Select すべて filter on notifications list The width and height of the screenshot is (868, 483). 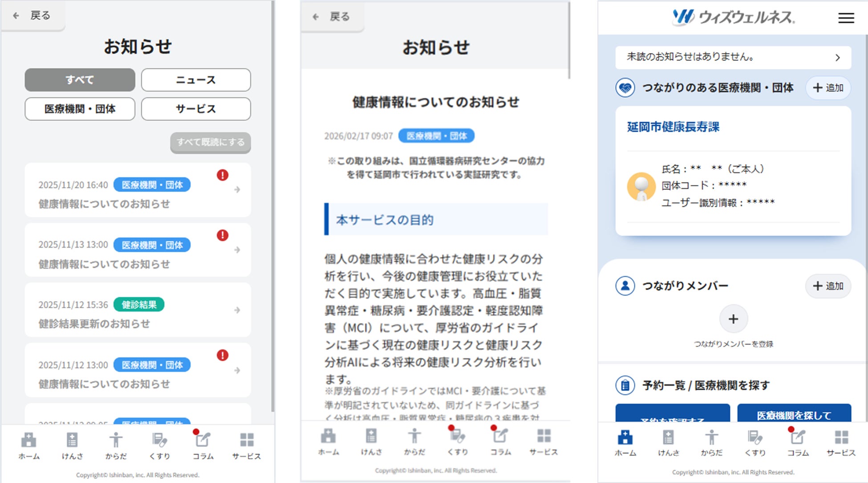80,80
